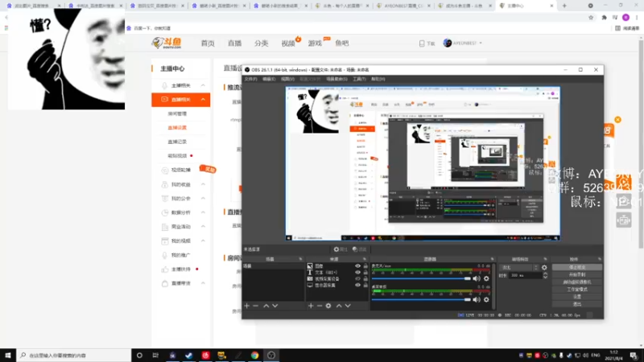Open 直播设置 in the Douyu sidebar

pos(177,128)
